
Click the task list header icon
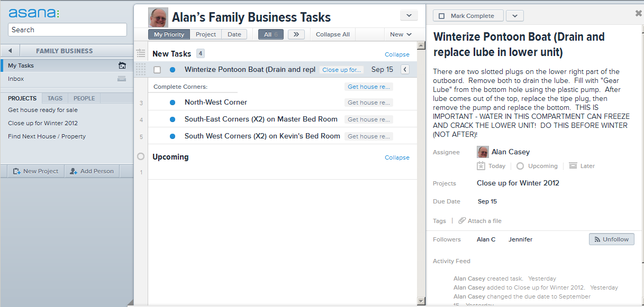[x=140, y=53]
